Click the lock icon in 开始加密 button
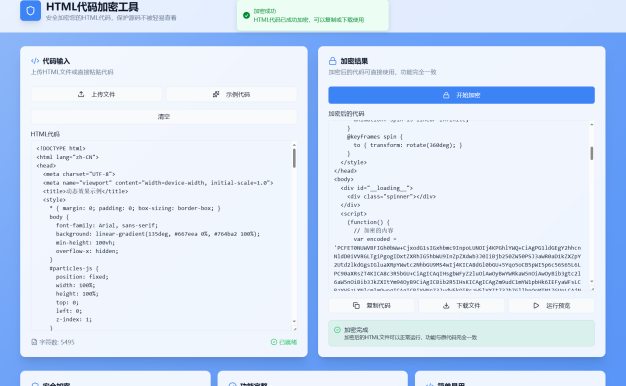The height and width of the screenshot is (386, 626). 446,95
